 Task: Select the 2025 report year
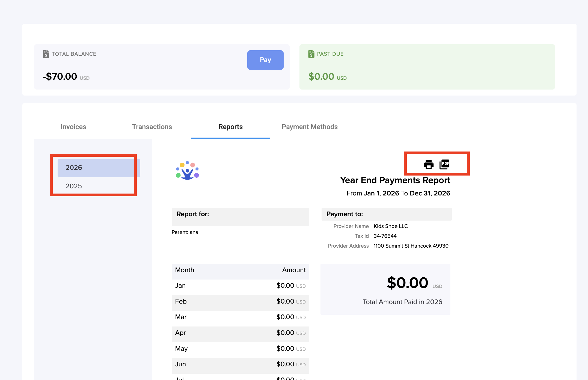click(74, 186)
